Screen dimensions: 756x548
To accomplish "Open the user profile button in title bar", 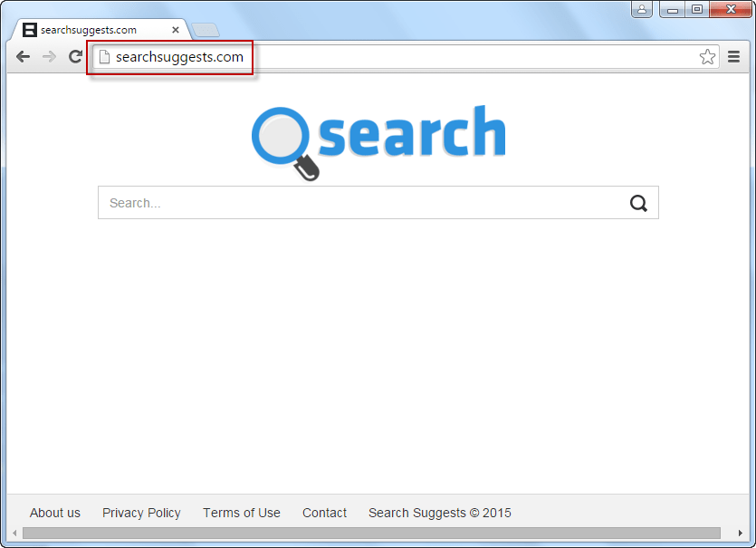I will point(642,9).
